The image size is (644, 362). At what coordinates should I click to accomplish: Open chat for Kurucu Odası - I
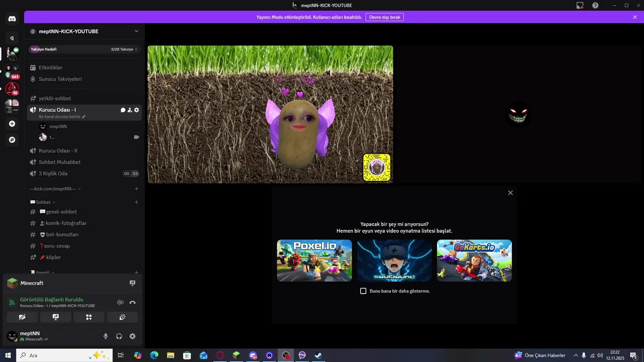tap(123, 110)
